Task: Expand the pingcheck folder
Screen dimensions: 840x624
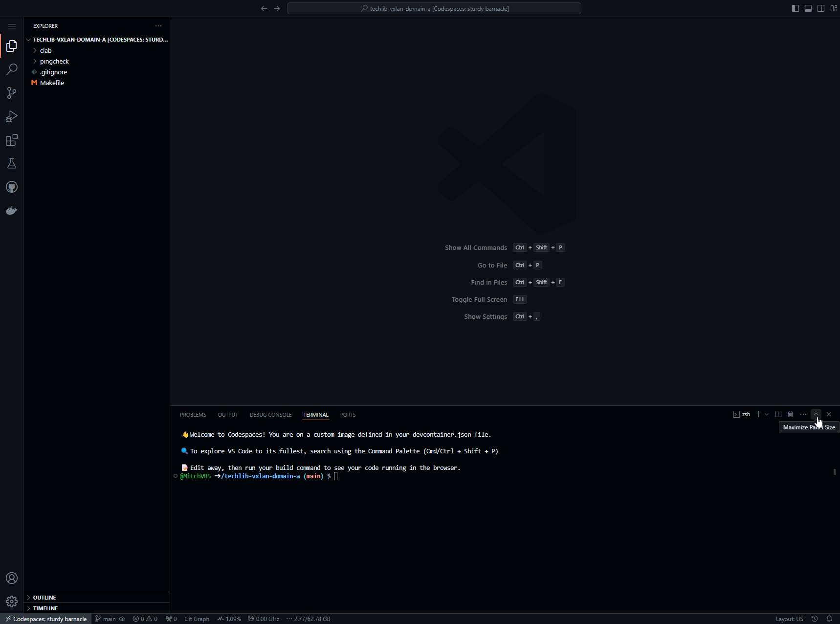Action: (x=97, y=61)
